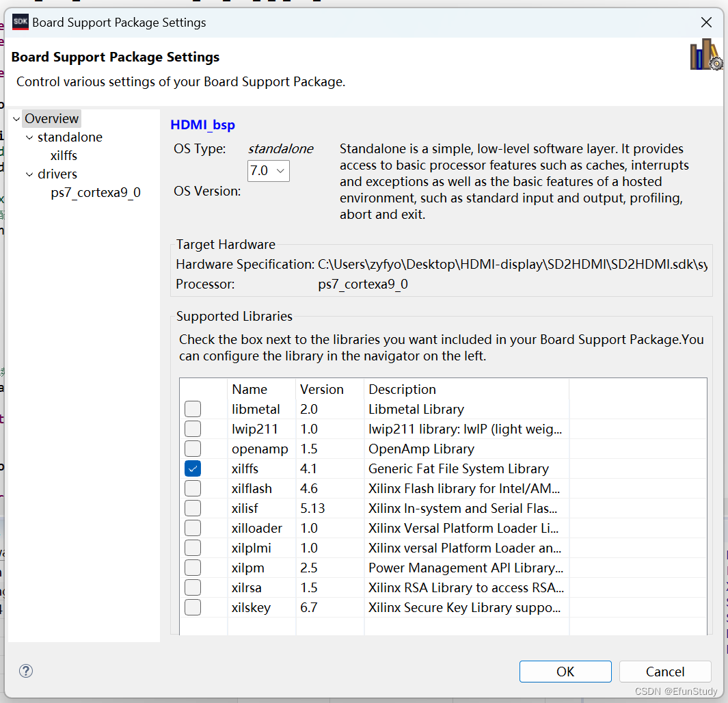This screenshot has height=703, width=728.
Task: Enable the libmetal library checkbox
Action: pyautogui.click(x=193, y=409)
